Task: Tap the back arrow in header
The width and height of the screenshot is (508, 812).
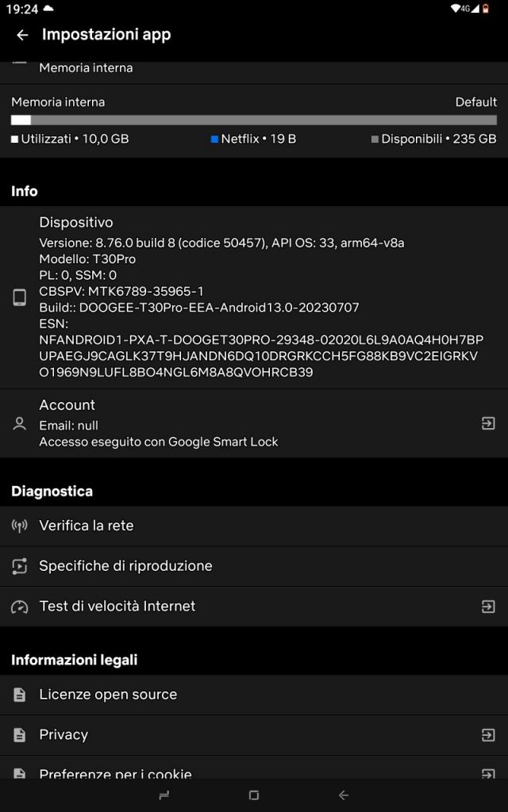Action: pyautogui.click(x=22, y=35)
